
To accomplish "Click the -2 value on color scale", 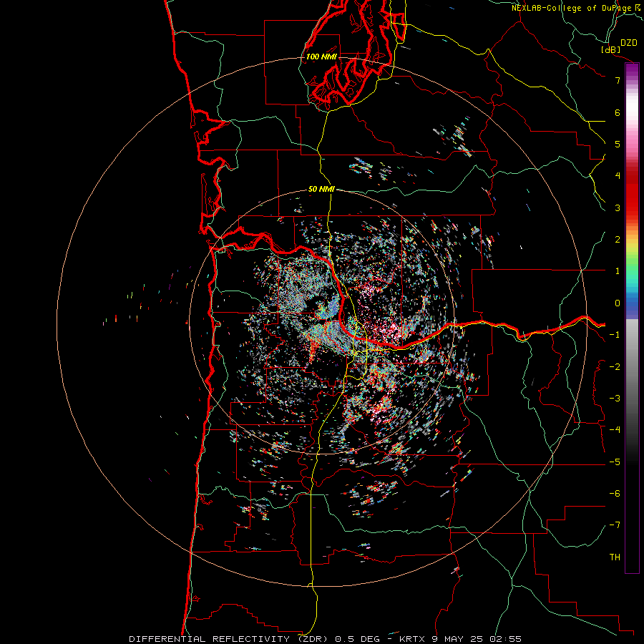I will 615,367.
